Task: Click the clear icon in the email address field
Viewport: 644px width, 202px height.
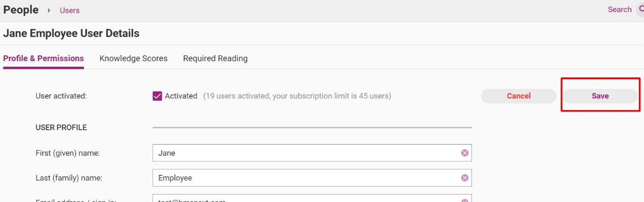Action: point(465,200)
